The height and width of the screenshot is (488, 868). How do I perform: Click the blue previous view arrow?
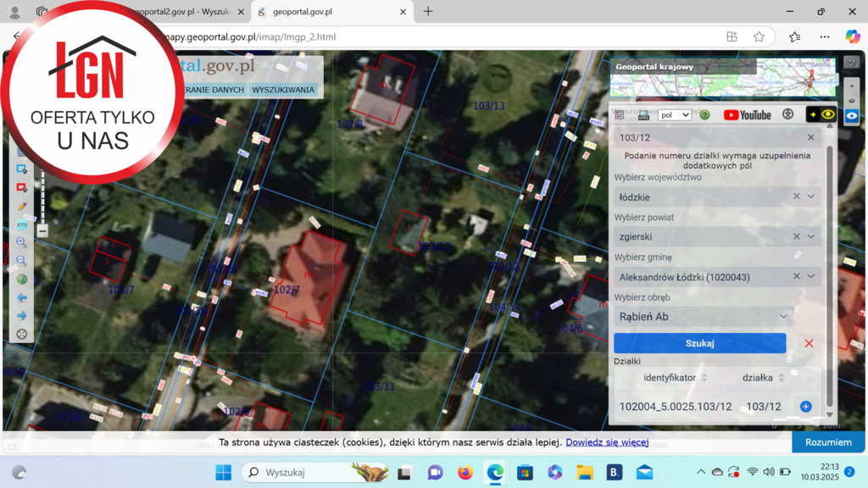(x=22, y=297)
